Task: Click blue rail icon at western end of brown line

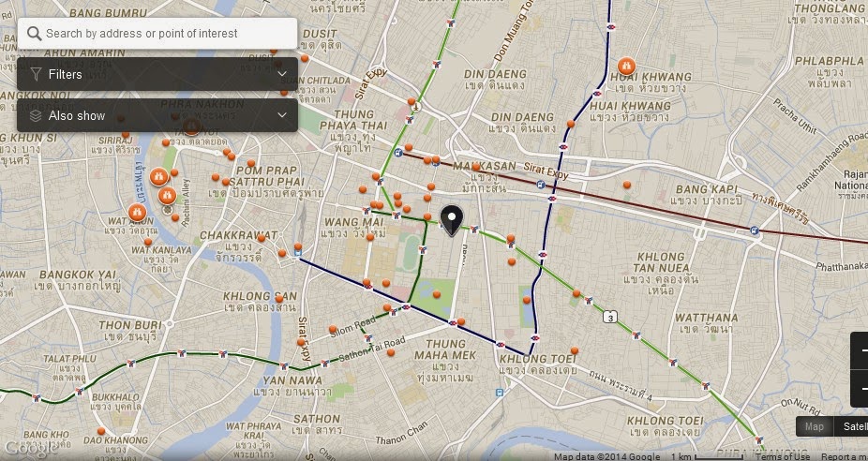Action: [398, 152]
